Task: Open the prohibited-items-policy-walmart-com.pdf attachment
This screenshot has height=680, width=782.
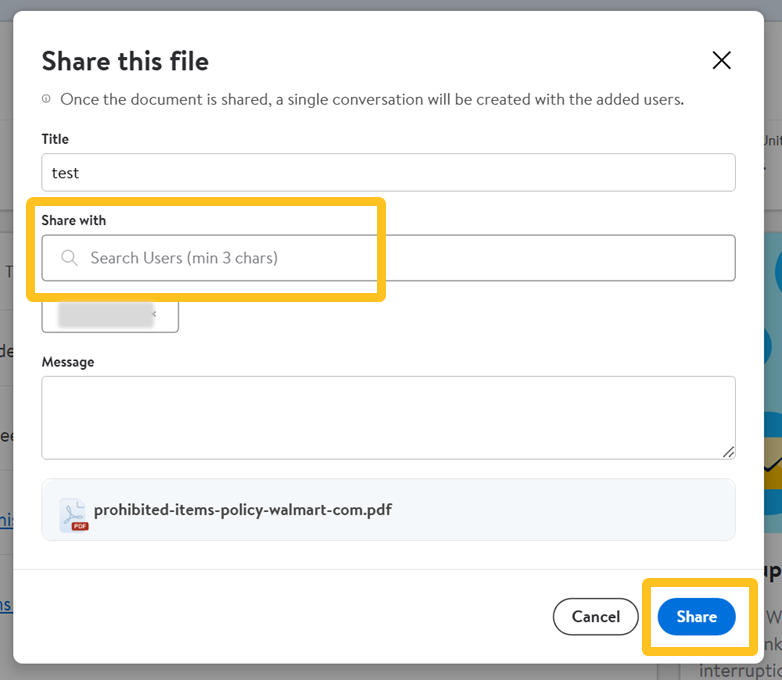Action: click(242, 510)
